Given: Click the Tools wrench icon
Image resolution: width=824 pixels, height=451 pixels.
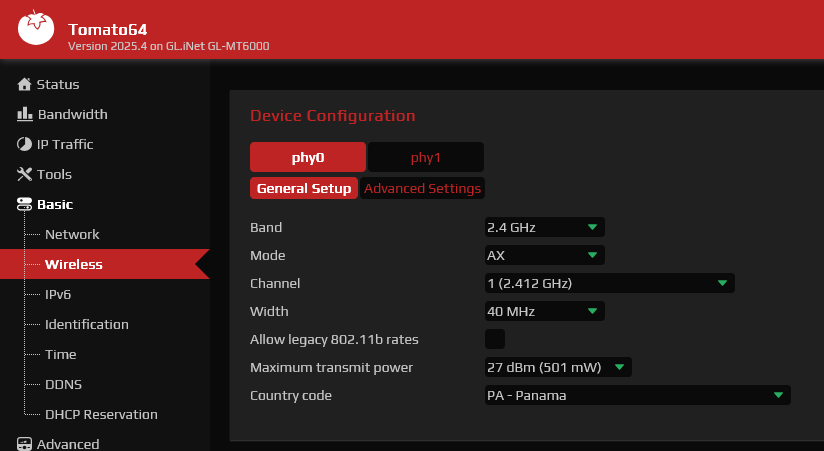Looking at the screenshot, I should pos(25,175).
